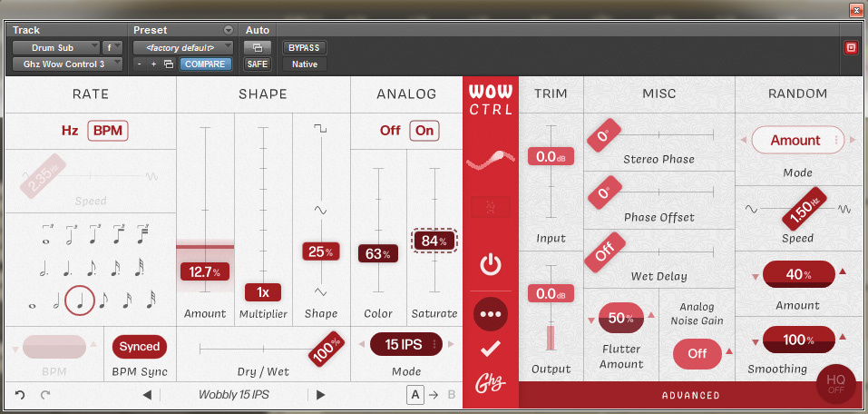Click the redo arrow icon
868x414 pixels.
(x=46, y=395)
